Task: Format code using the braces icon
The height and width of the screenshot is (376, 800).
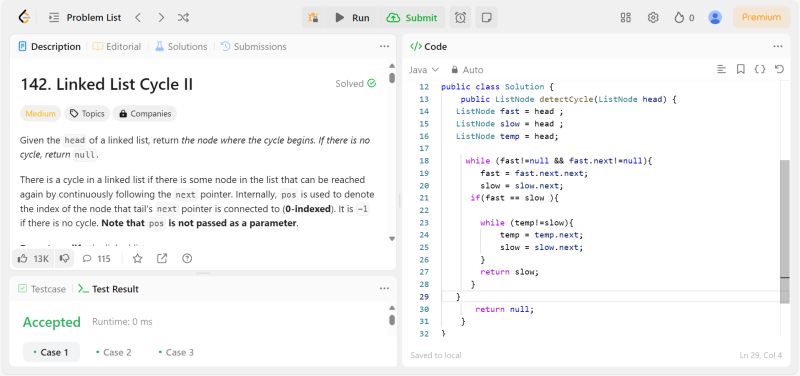Action: coord(760,69)
